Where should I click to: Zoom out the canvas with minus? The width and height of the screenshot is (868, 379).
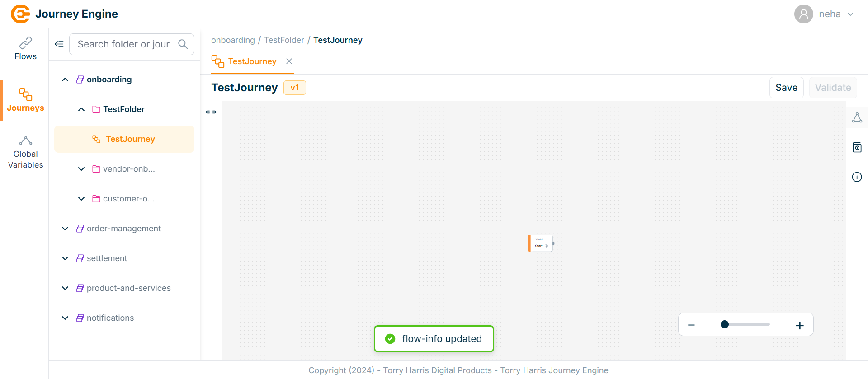(x=691, y=325)
